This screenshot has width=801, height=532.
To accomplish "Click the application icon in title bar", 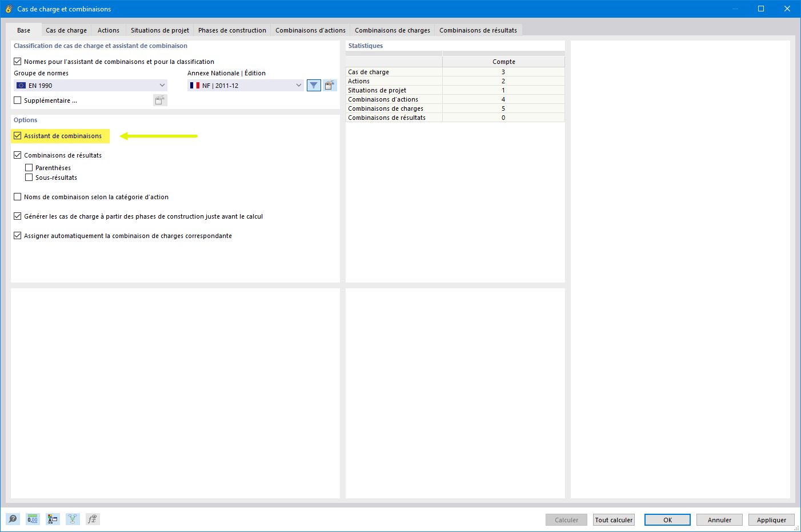I will click(9, 9).
